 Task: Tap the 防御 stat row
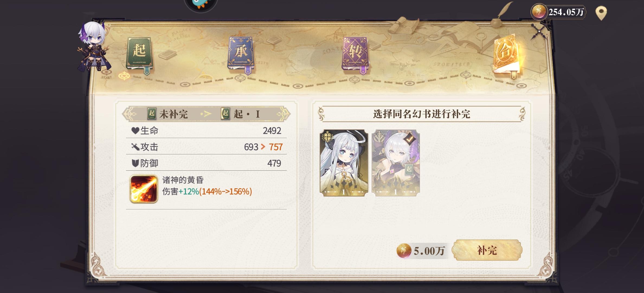click(x=206, y=163)
